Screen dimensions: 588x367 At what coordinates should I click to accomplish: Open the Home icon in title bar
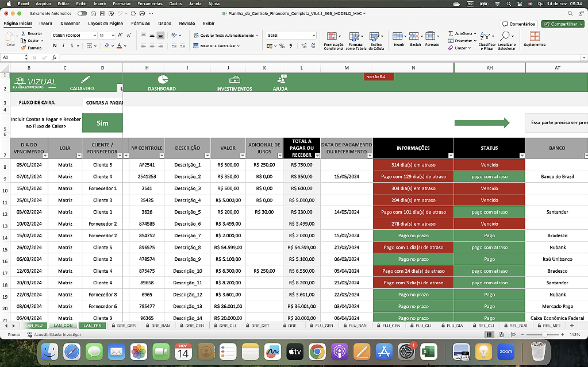(x=94, y=13)
